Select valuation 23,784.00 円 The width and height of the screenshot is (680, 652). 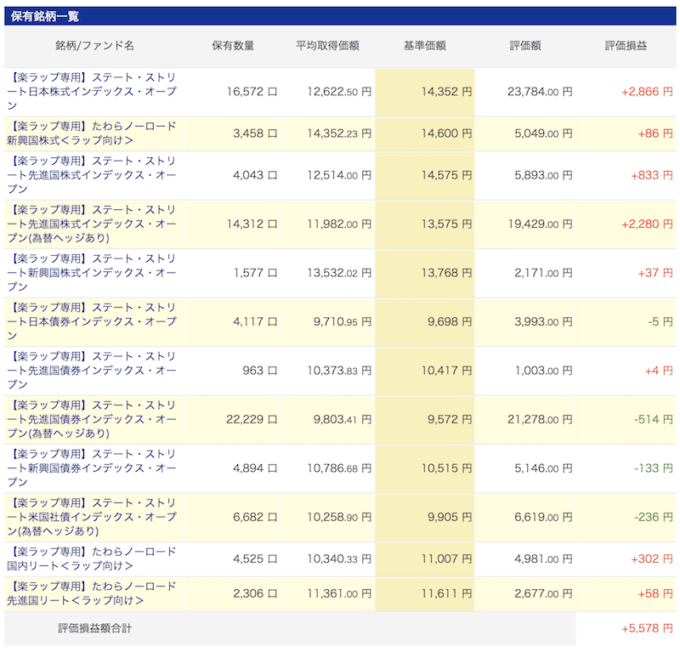(x=540, y=92)
